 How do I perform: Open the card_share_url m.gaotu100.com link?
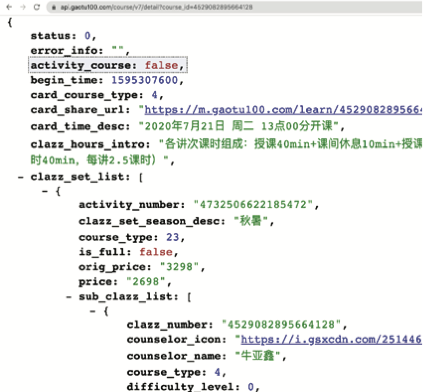[x=283, y=110]
